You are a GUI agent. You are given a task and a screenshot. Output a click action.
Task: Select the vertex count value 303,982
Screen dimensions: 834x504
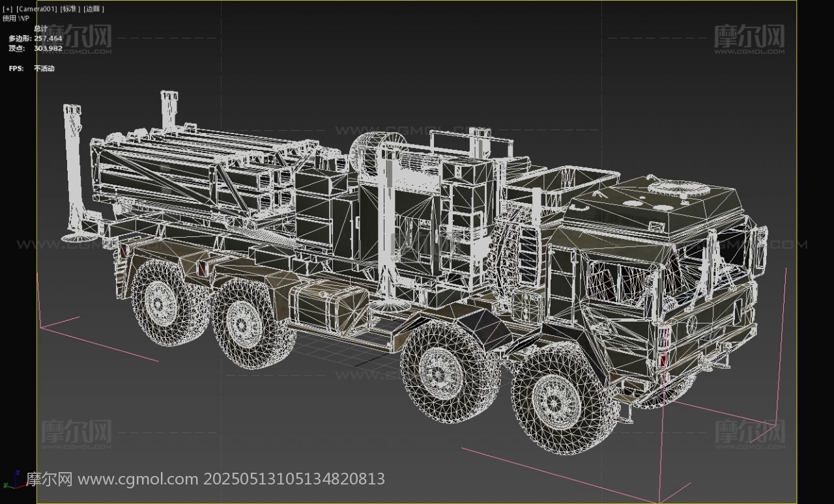pyautogui.click(x=48, y=48)
